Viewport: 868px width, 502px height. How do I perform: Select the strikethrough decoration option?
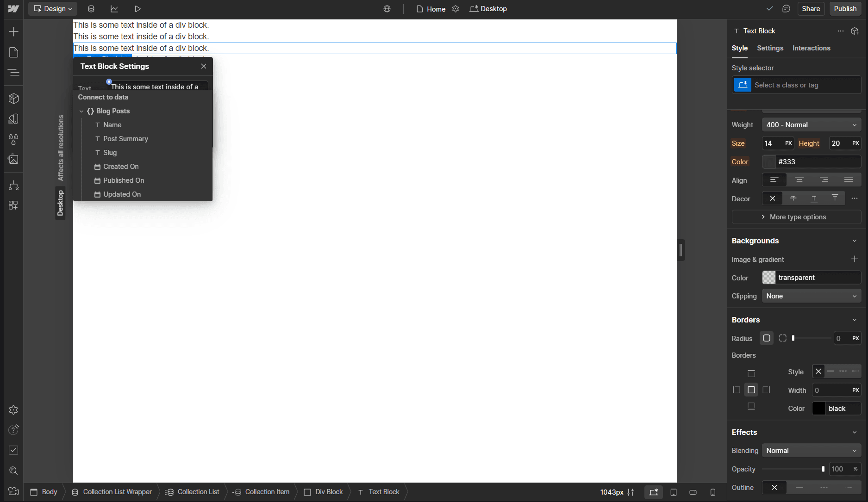(793, 198)
